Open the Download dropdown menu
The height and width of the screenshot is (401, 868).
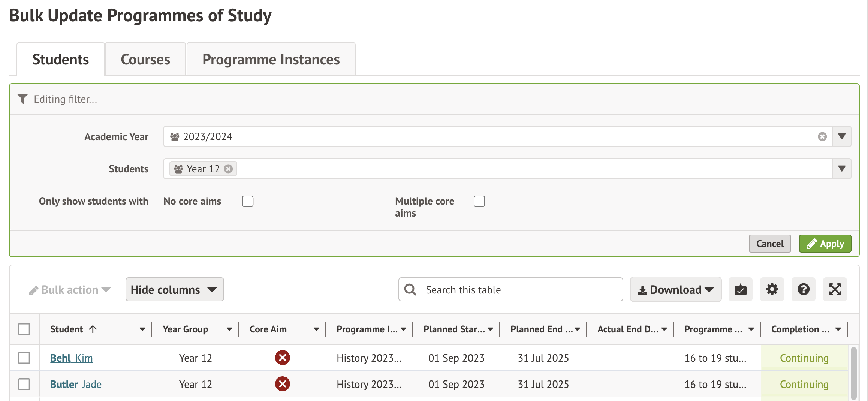tap(675, 289)
